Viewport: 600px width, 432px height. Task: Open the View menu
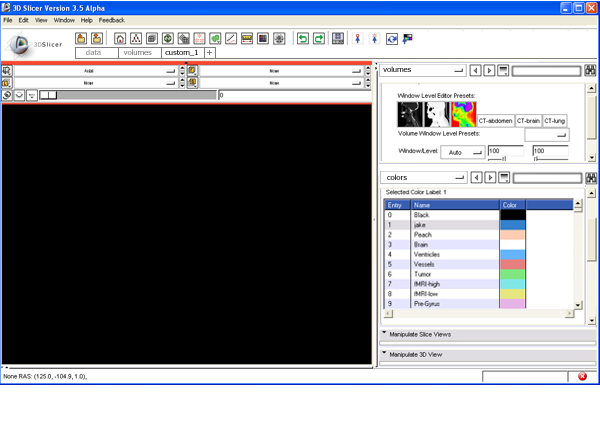pyautogui.click(x=41, y=20)
